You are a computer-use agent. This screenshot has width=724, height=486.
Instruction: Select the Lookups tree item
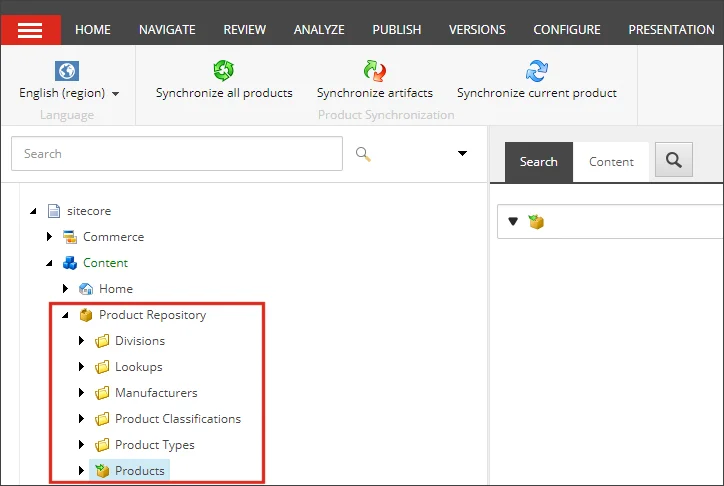[139, 367]
